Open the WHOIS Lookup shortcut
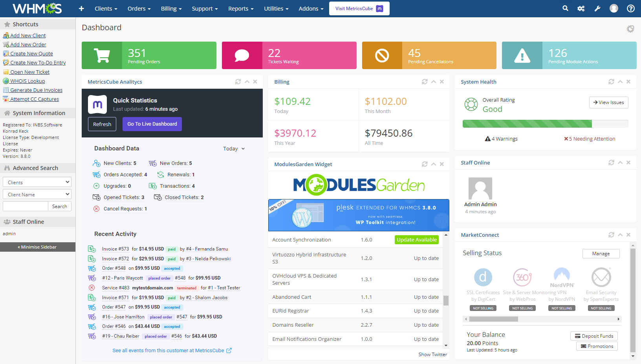The image size is (641, 364). coord(27,81)
